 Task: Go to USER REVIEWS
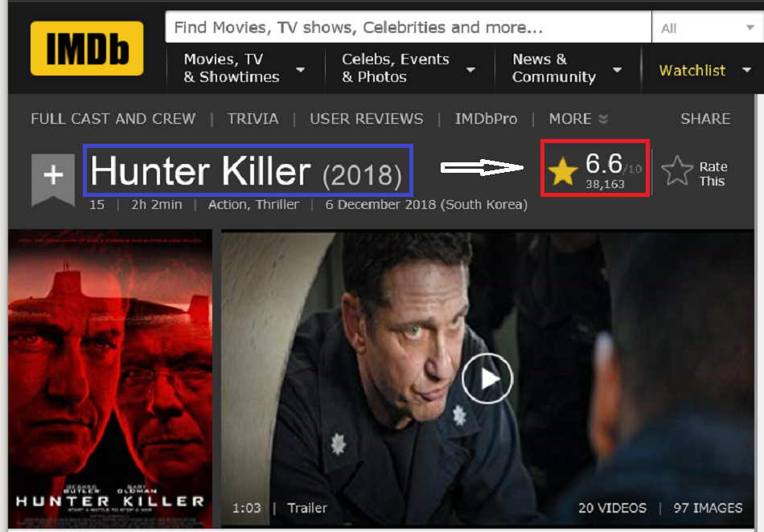367,119
